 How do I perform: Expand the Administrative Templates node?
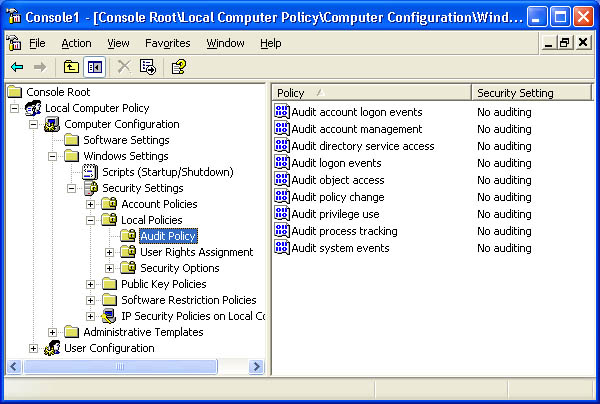(52, 332)
